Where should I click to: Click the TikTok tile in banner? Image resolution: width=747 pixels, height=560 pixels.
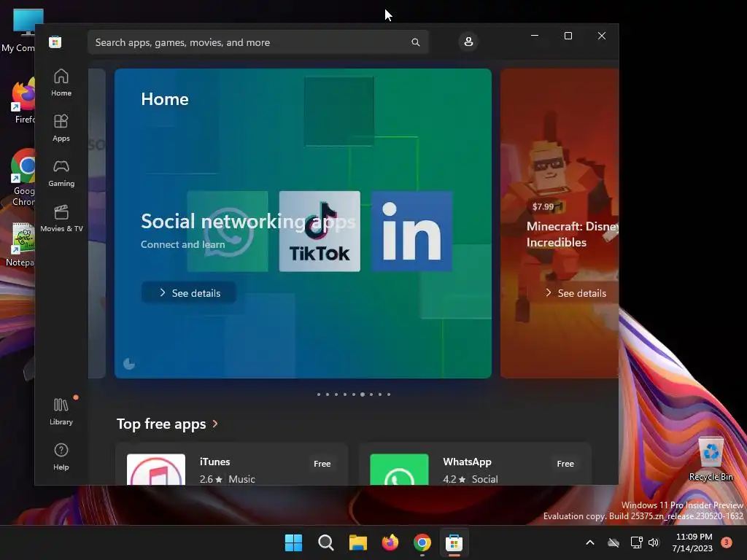point(320,231)
